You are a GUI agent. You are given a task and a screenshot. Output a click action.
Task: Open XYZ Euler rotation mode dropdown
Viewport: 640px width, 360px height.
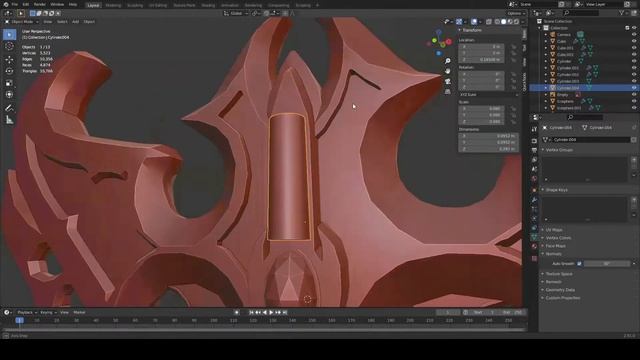489,95
